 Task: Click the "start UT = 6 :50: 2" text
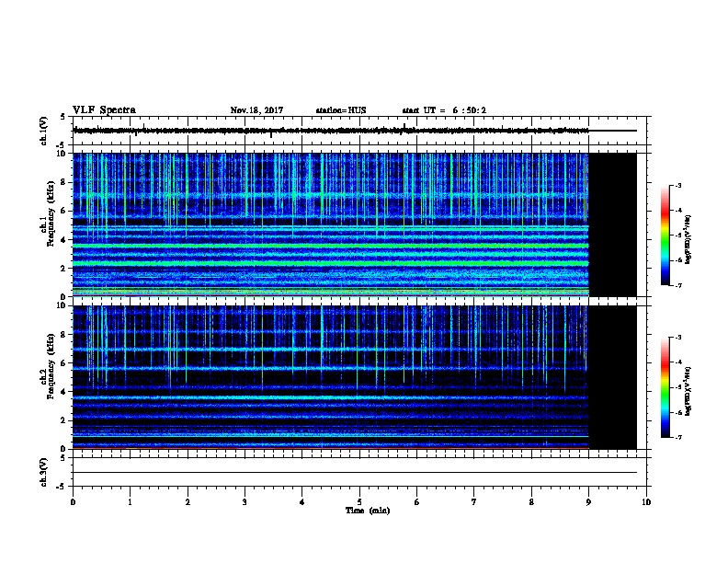point(444,110)
